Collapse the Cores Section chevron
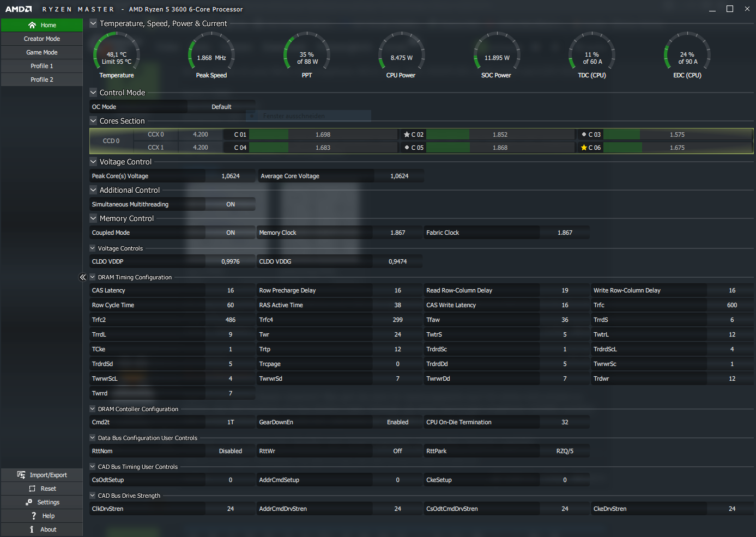This screenshot has height=537, width=756. (93, 121)
